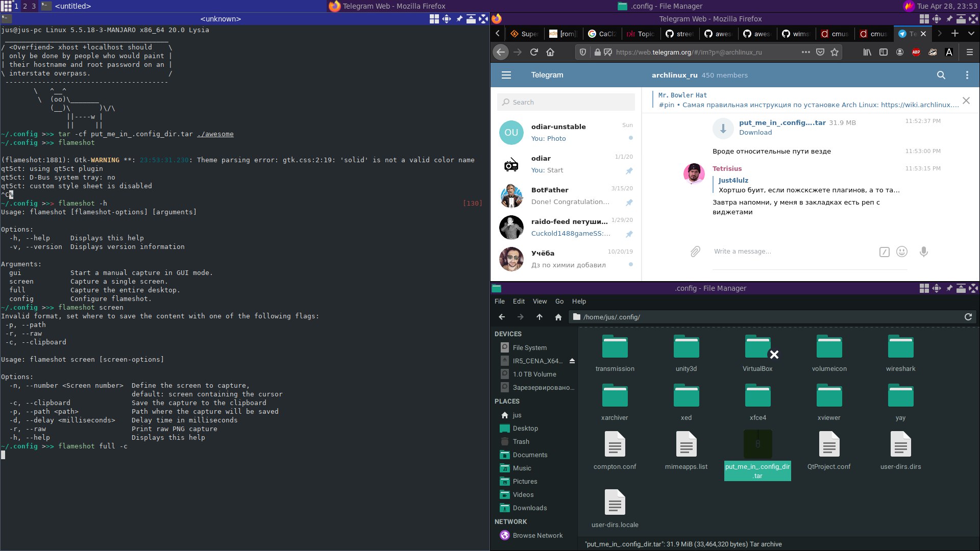980x551 pixels.
Task: Reload the page in Firefox
Action: (534, 52)
